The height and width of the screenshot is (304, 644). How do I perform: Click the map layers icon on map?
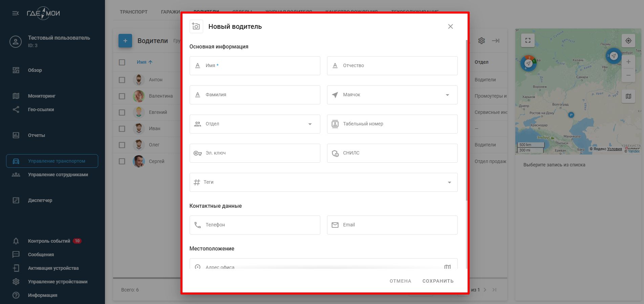click(628, 96)
